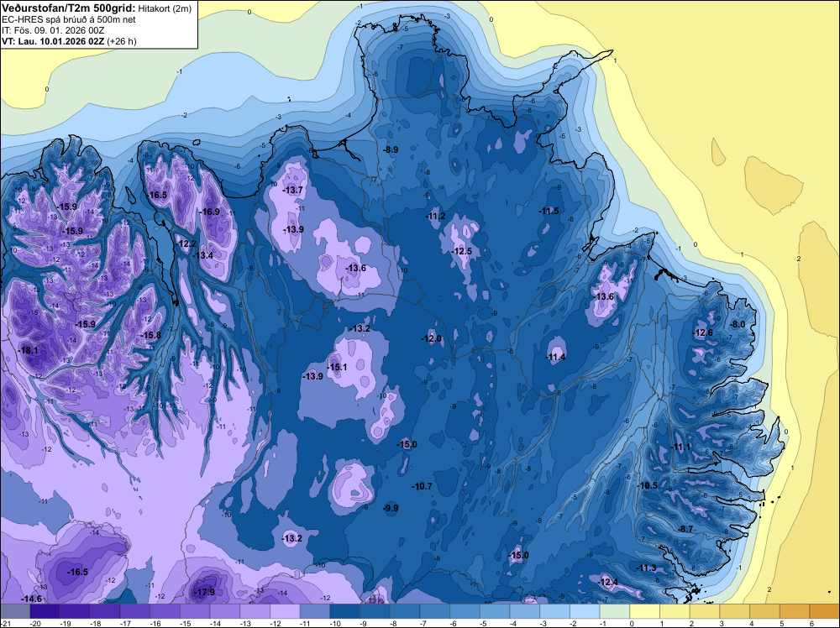Pick legend swatch between 3 and 4
840x628 pixels.
(x=735, y=611)
